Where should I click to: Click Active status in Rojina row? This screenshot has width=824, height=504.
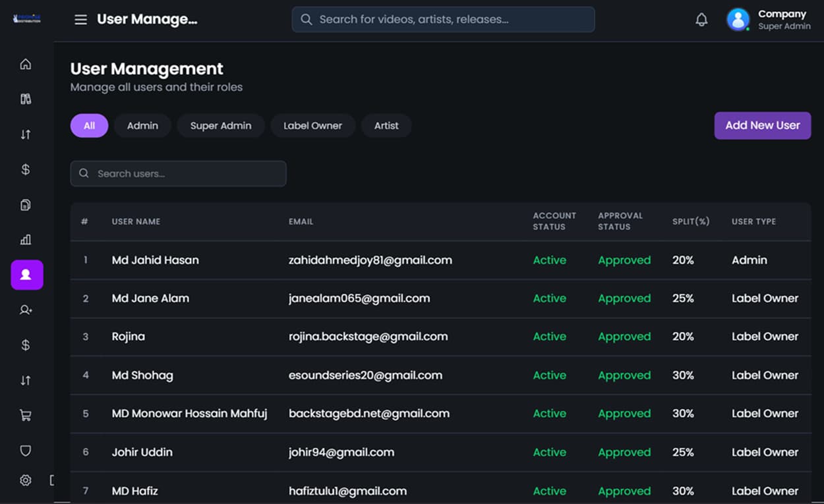[550, 337]
